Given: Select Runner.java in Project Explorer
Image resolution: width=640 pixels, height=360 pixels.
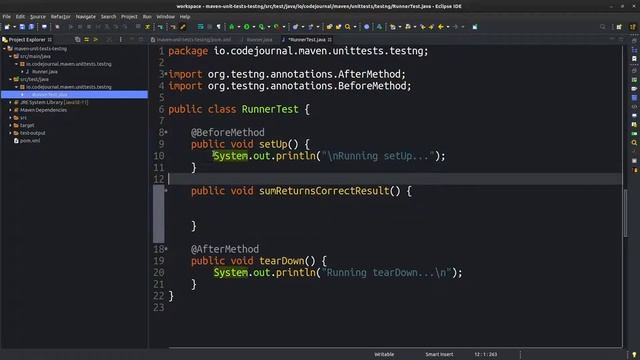Looking at the screenshot, I should (45, 72).
